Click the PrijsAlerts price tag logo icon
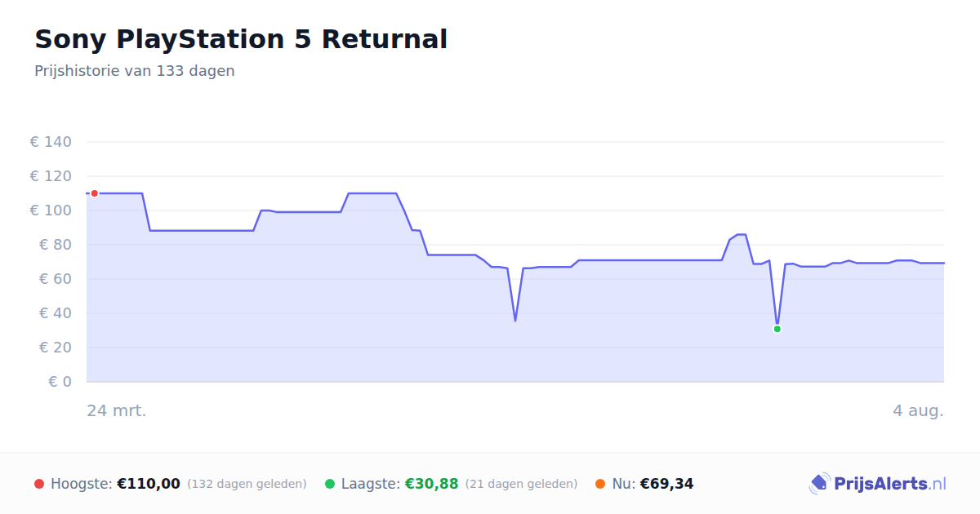The image size is (980, 514). click(819, 484)
